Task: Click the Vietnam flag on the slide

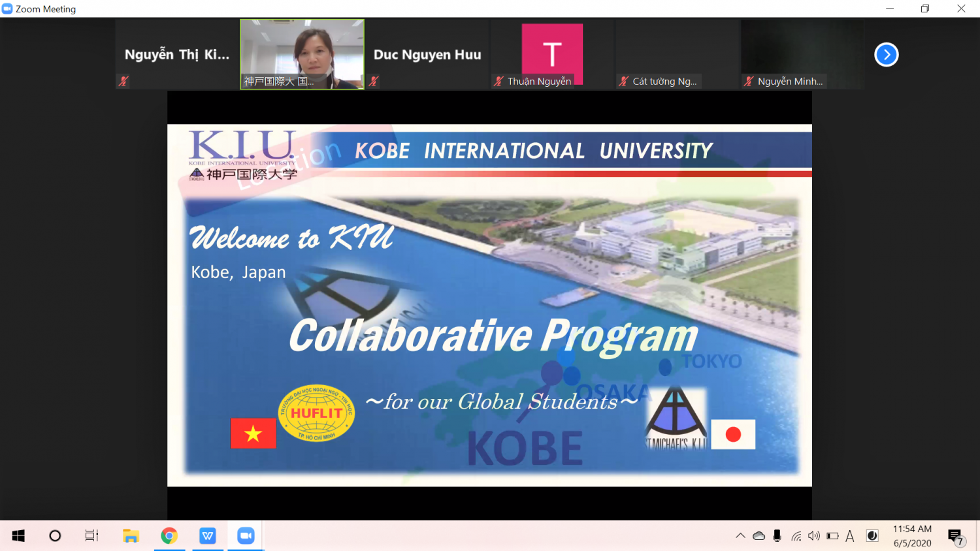Action: [x=253, y=433]
